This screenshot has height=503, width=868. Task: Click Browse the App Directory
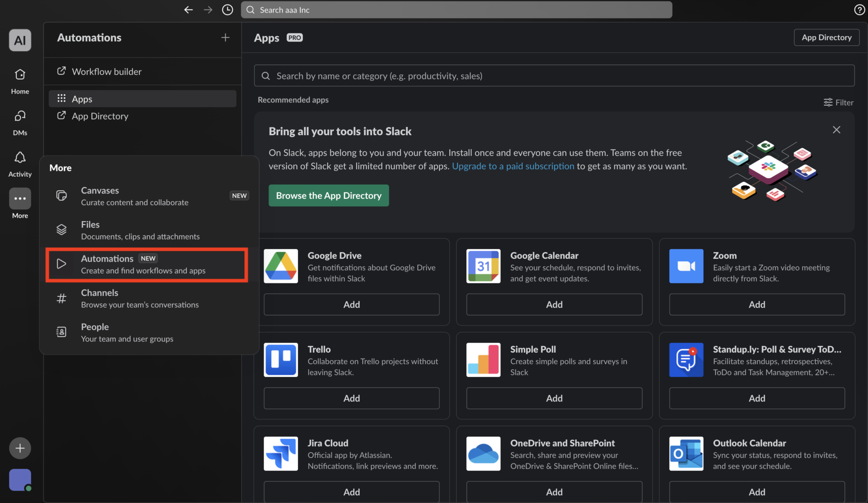coord(329,195)
